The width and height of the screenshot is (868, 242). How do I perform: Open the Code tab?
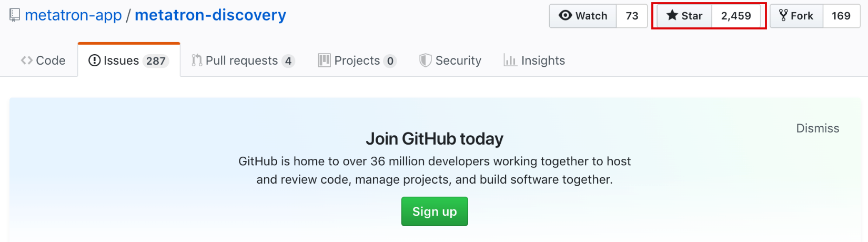43,60
